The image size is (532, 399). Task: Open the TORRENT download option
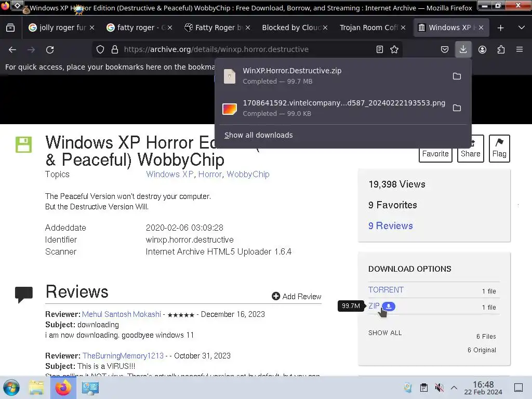tap(386, 290)
